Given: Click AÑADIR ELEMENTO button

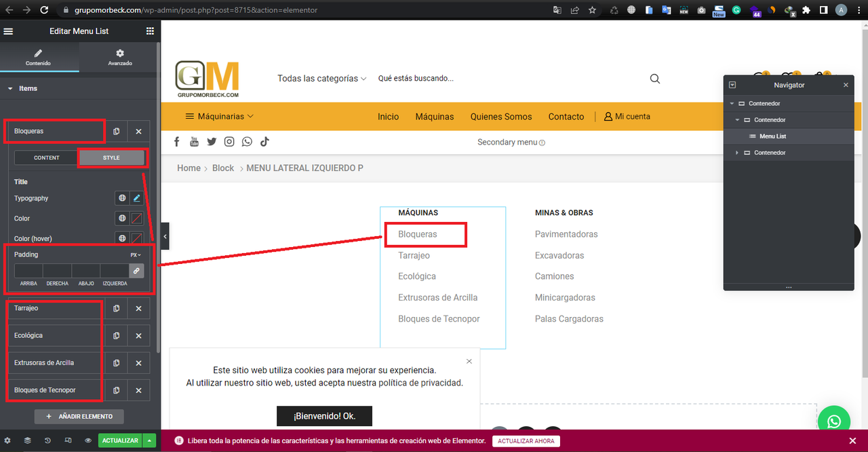Looking at the screenshot, I should (x=79, y=416).
